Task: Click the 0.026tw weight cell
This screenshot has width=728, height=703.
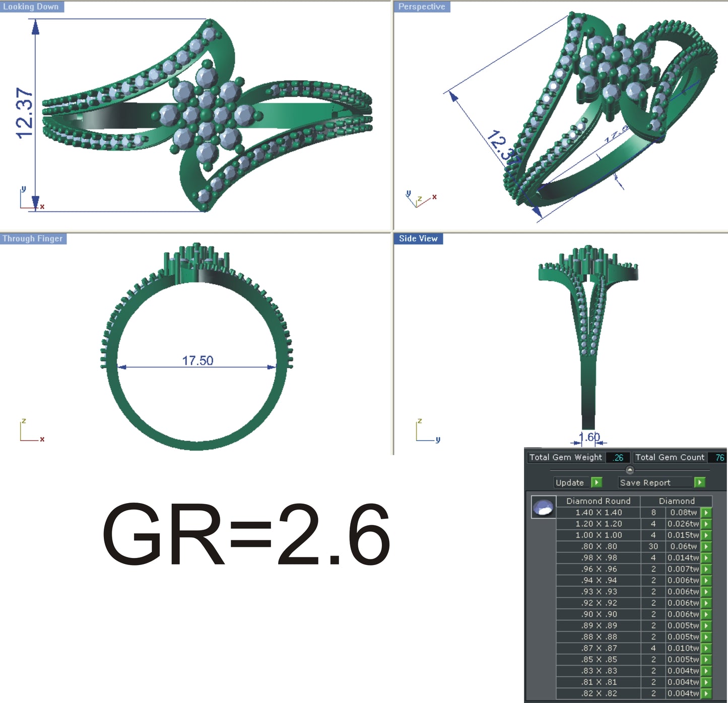Action: click(x=683, y=524)
